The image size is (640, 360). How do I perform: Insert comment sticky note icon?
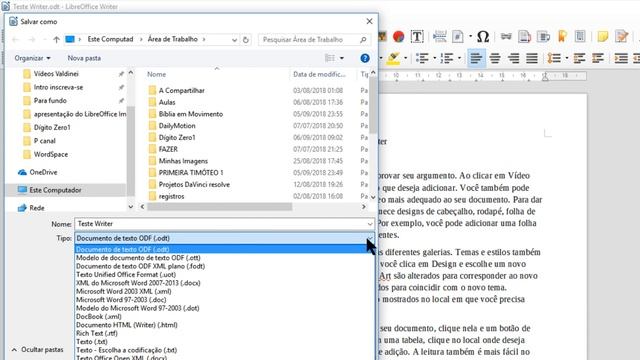[x=602, y=37]
